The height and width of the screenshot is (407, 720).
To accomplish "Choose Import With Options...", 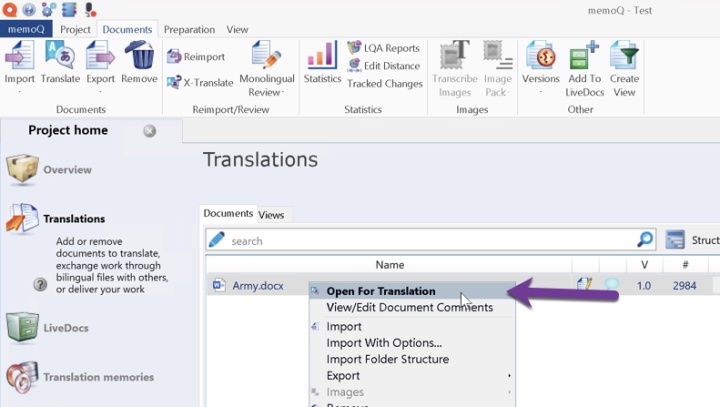I will point(412,343).
